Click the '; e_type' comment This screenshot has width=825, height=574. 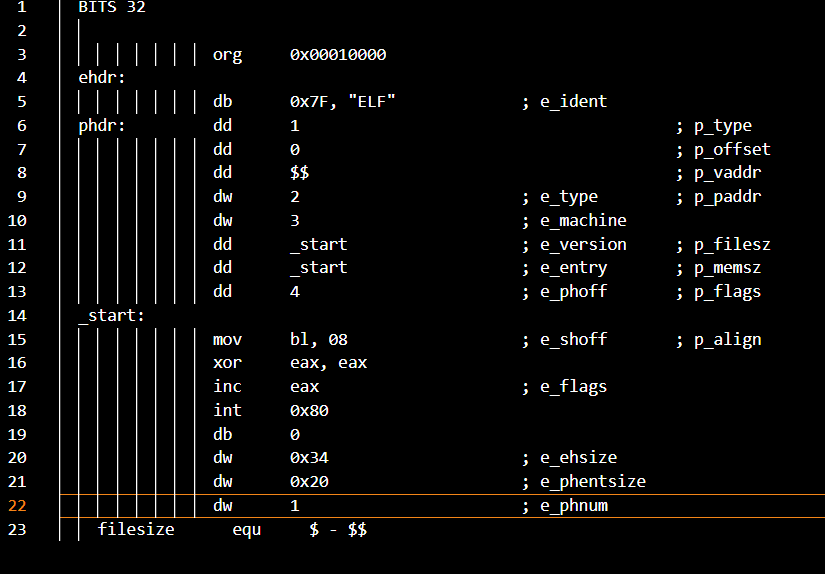tap(560, 197)
